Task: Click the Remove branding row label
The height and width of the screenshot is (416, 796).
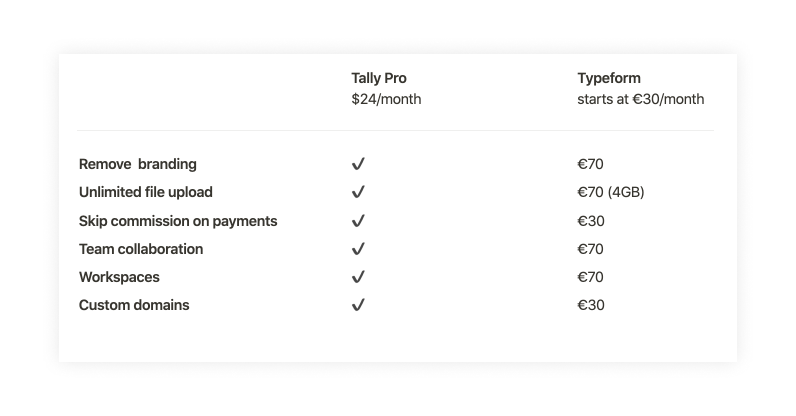Action: point(138,164)
